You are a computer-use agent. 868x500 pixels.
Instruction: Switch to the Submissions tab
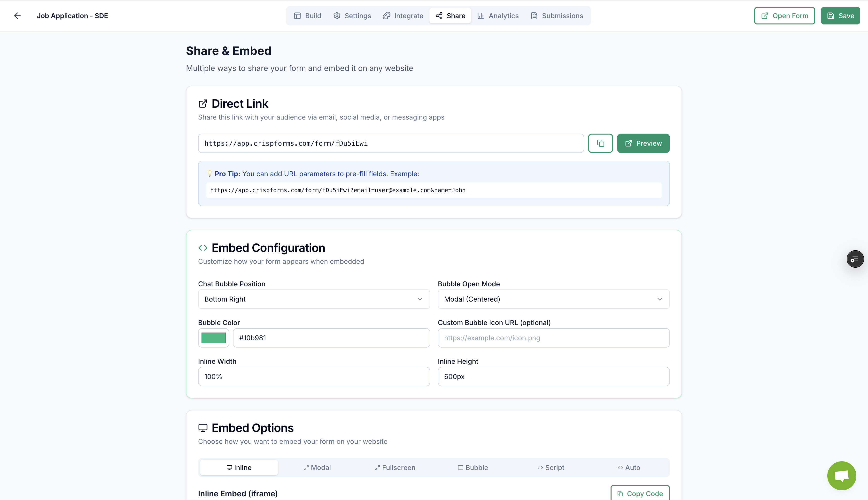pos(557,16)
